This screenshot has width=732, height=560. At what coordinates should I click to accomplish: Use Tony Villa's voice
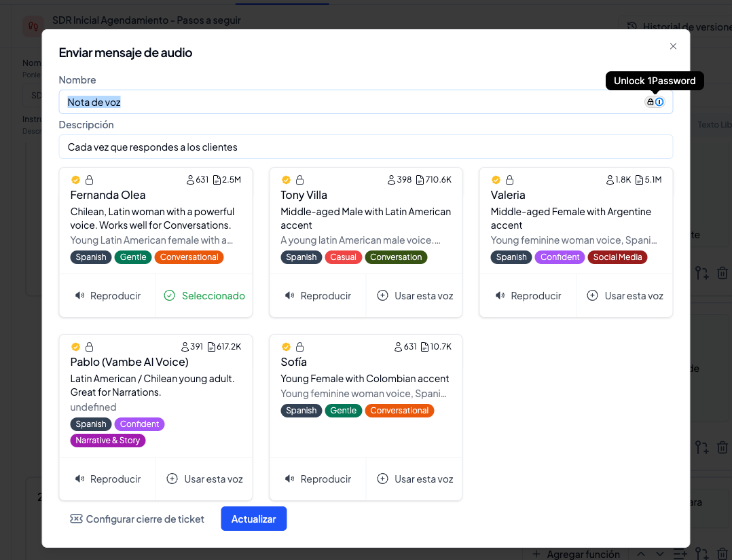click(414, 296)
